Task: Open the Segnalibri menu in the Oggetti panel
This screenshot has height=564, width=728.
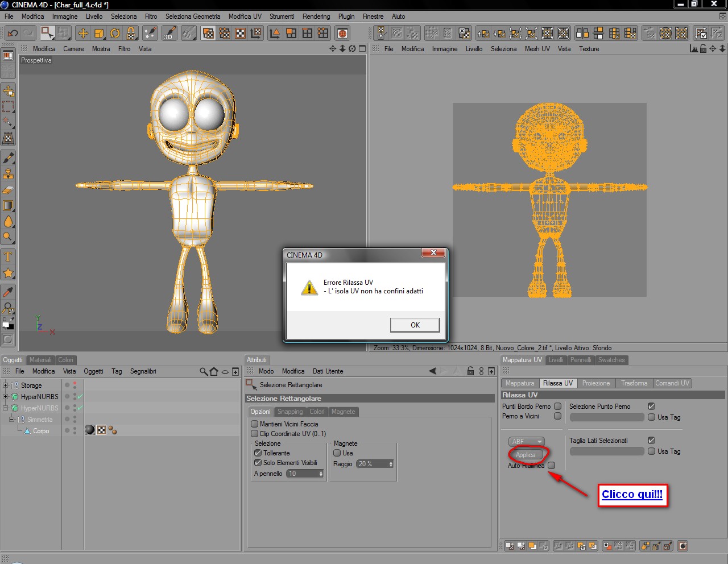Action: [143, 371]
